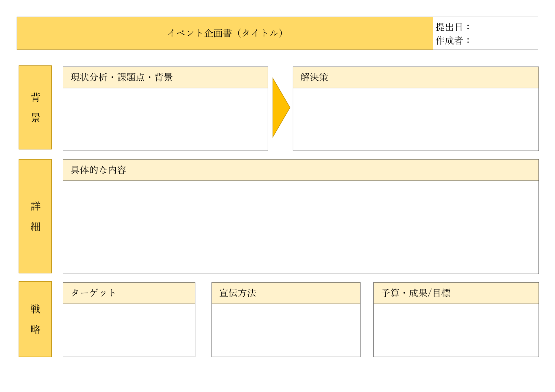Click the 作成者 author field
The height and width of the screenshot is (392, 555).
tap(486, 41)
